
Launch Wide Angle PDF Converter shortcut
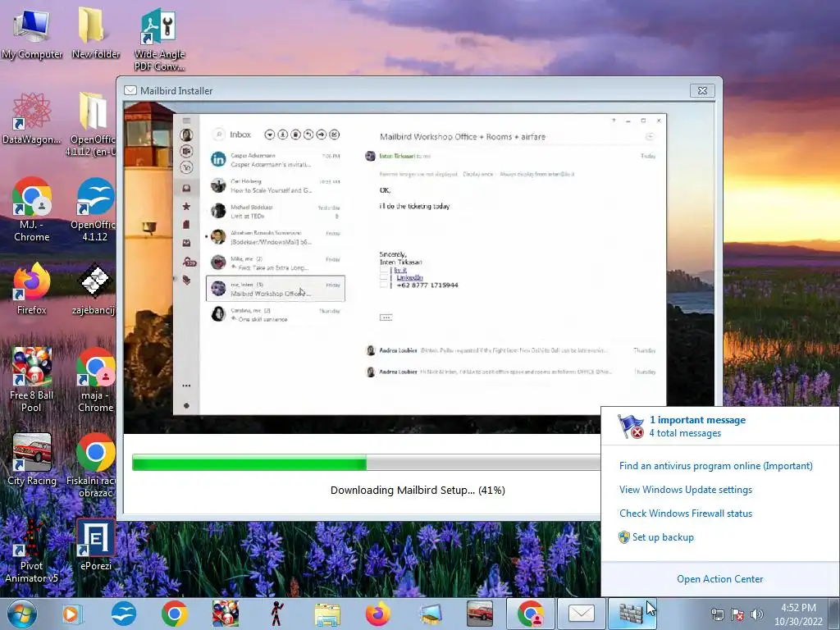tap(159, 39)
